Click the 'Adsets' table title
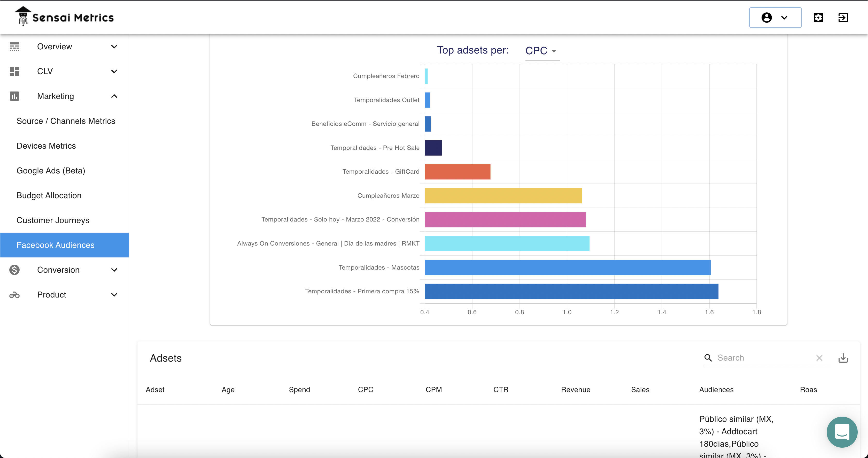Viewport: 868px width, 458px height. [x=166, y=358]
